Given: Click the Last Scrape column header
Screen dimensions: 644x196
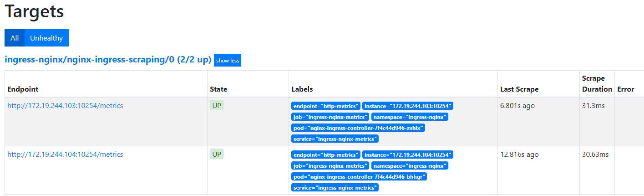Looking at the screenshot, I should point(519,89).
